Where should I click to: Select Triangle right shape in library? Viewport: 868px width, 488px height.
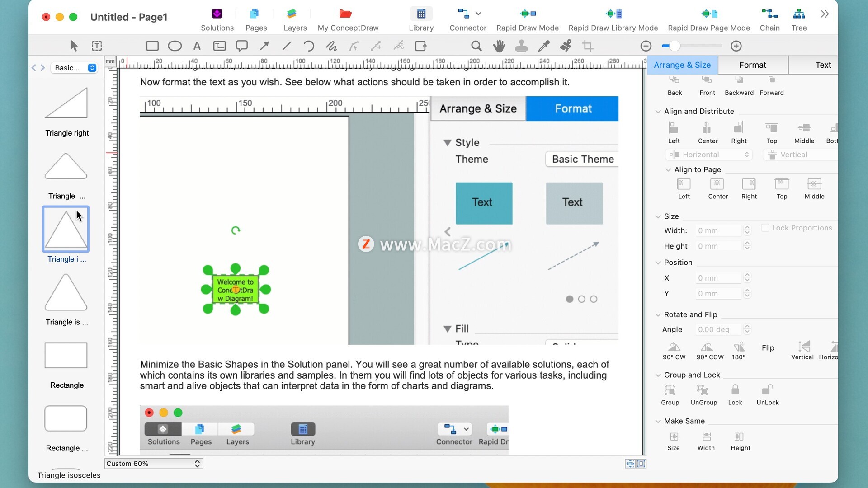point(66,112)
